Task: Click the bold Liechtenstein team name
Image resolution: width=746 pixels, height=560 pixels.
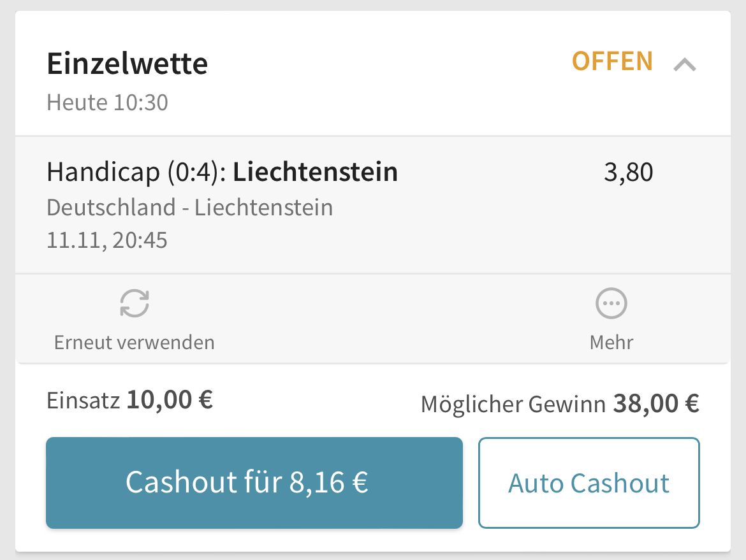Action: 315,172
